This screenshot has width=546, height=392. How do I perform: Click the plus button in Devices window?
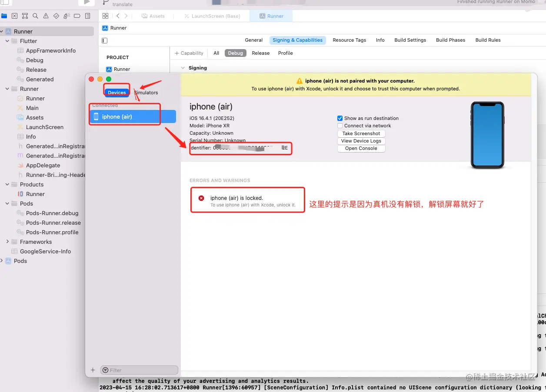click(93, 370)
